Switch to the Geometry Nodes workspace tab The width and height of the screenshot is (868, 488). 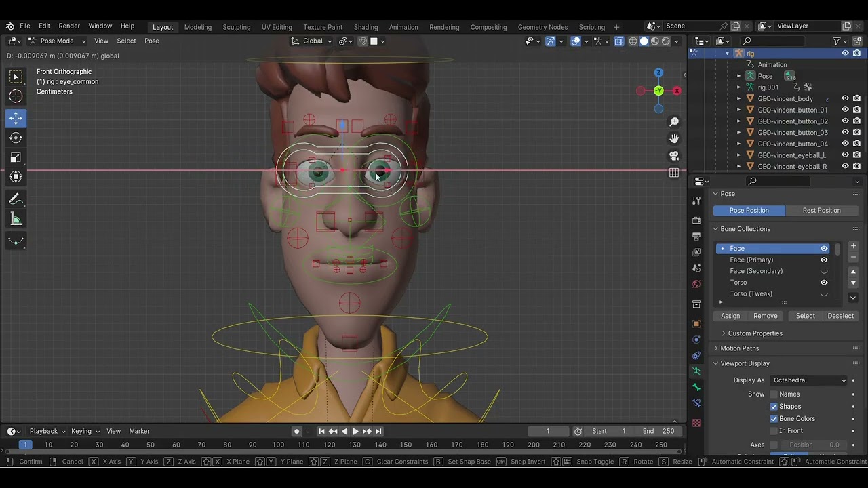542,27
